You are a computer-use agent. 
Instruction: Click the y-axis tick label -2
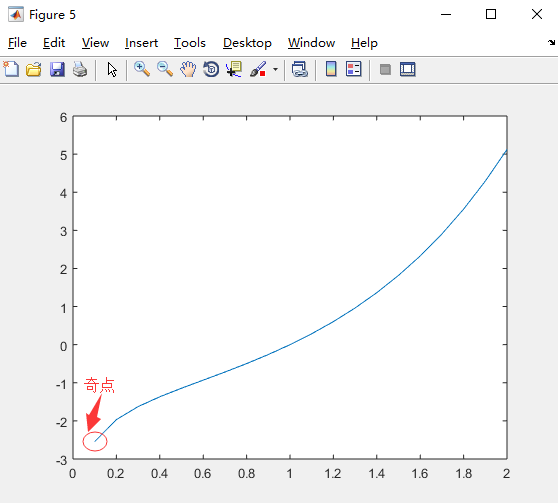pos(62,422)
